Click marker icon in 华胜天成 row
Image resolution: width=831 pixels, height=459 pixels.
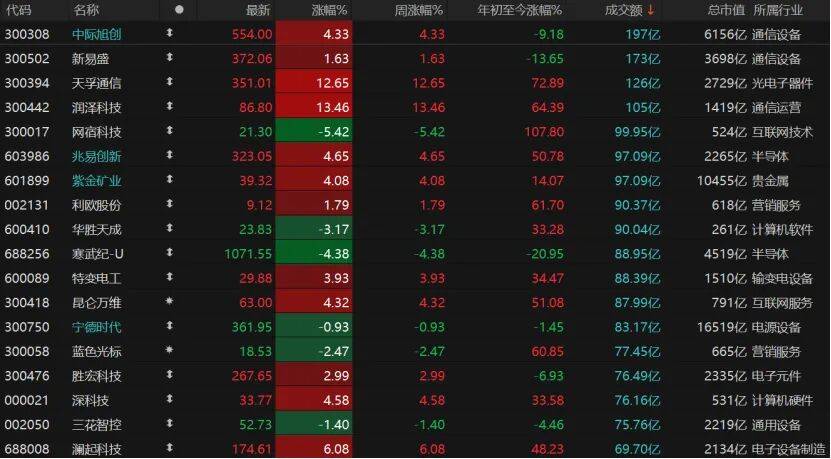point(170,228)
